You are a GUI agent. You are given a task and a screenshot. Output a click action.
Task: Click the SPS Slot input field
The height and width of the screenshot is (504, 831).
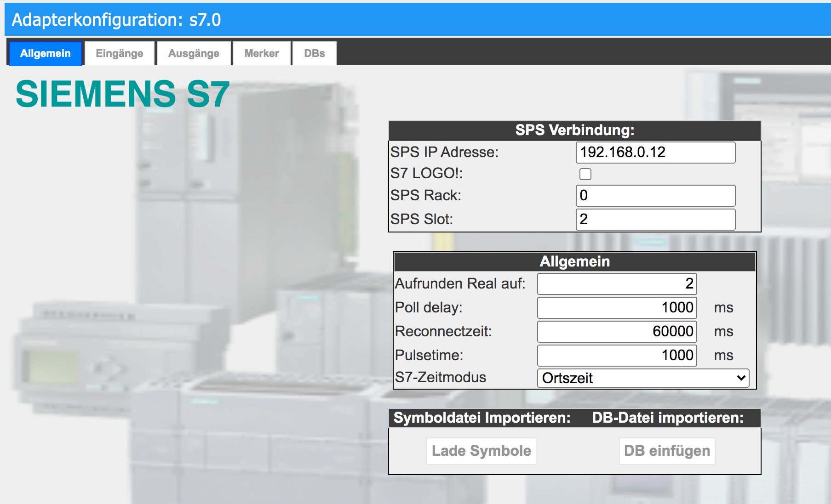click(x=655, y=220)
